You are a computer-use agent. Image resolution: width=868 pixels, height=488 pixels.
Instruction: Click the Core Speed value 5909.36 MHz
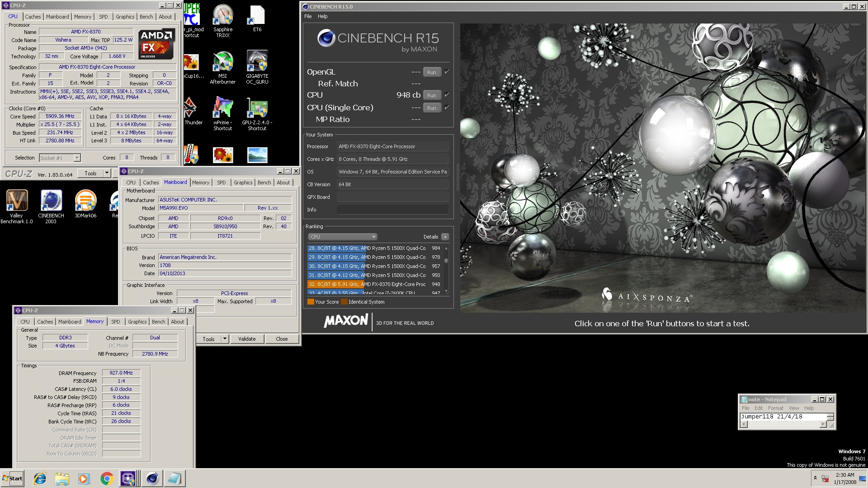pos(60,116)
